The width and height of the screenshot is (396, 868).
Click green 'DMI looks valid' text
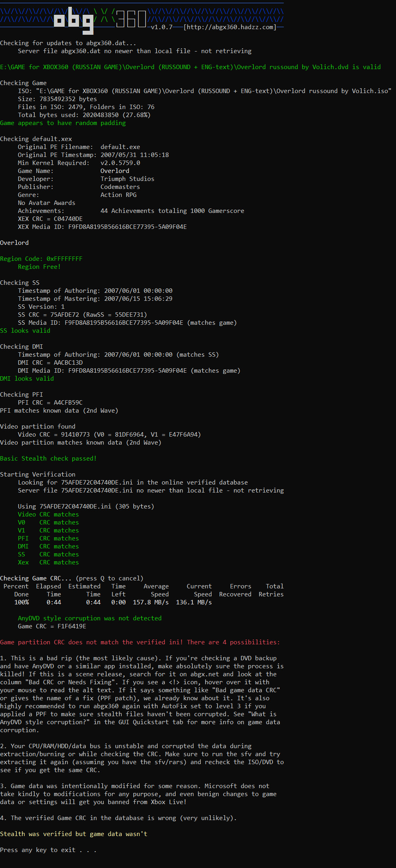pyautogui.click(x=27, y=379)
